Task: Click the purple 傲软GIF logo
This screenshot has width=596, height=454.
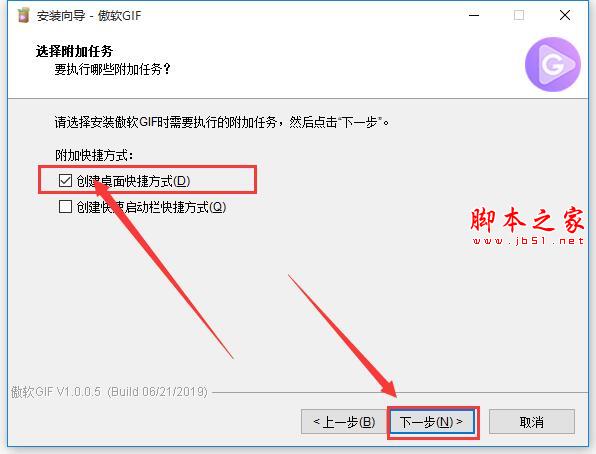Action: pyautogui.click(x=553, y=64)
